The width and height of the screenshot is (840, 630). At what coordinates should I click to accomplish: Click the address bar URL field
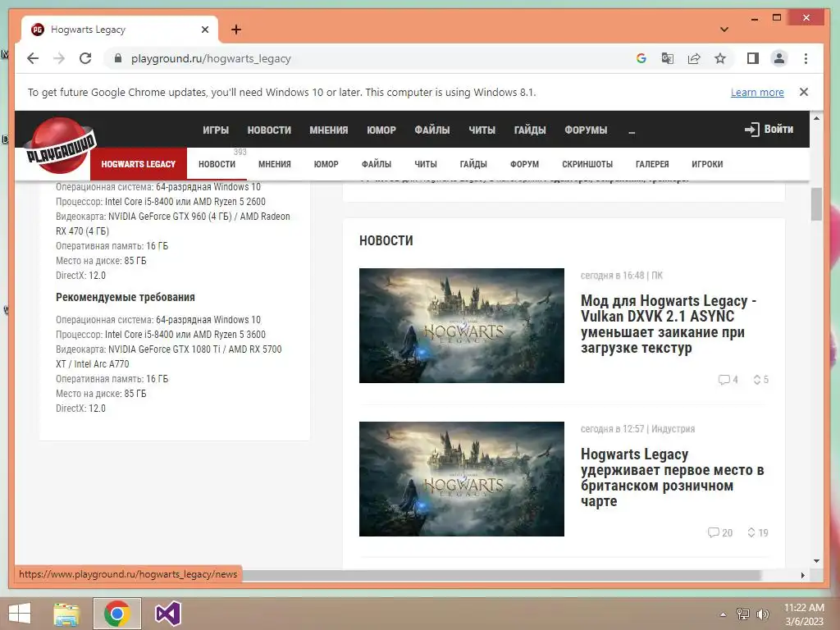click(375, 58)
